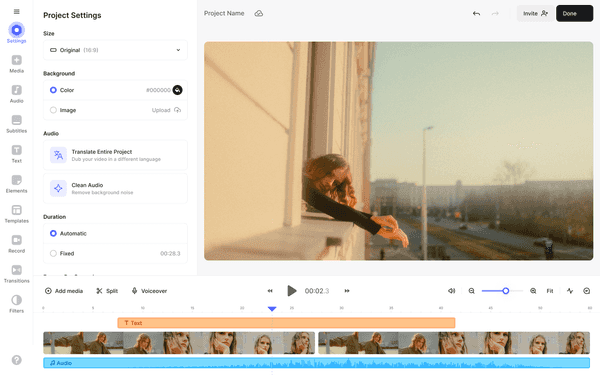Viewport: 600px width, 375px height.
Task: Click the Invite button
Action: [x=535, y=13]
